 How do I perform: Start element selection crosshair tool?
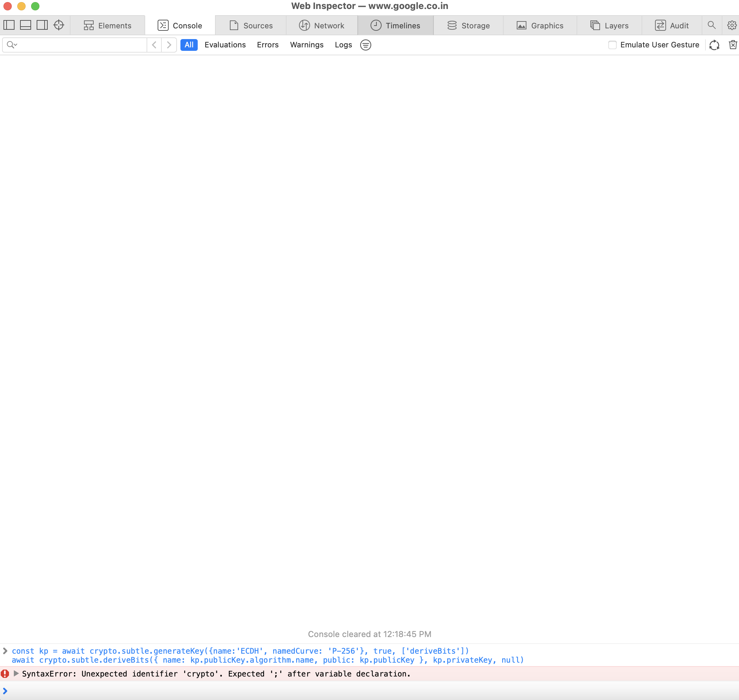58,25
